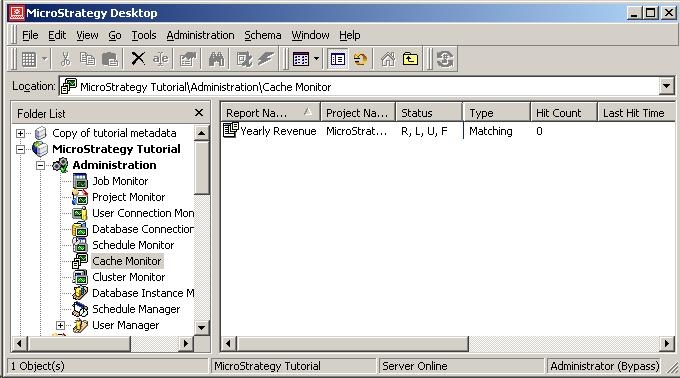Open the Administration menu
Viewport: 680px width, 378px height.
tap(200, 35)
